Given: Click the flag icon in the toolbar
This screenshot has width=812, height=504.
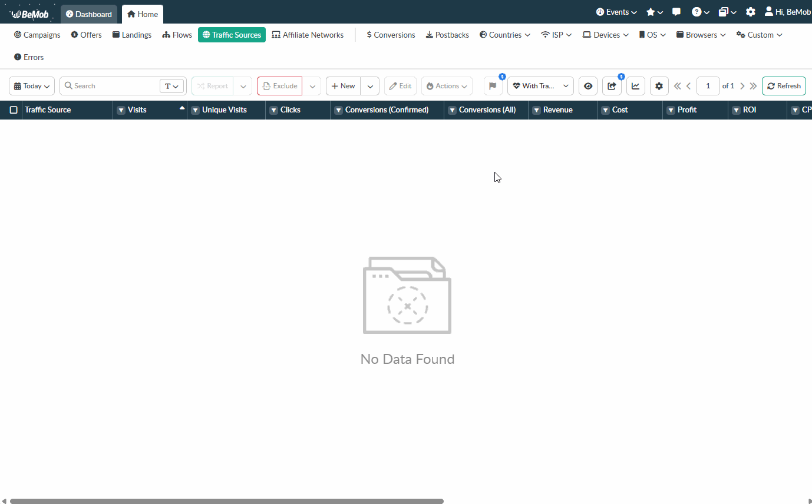Looking at the screenshot, I should 493,86.
